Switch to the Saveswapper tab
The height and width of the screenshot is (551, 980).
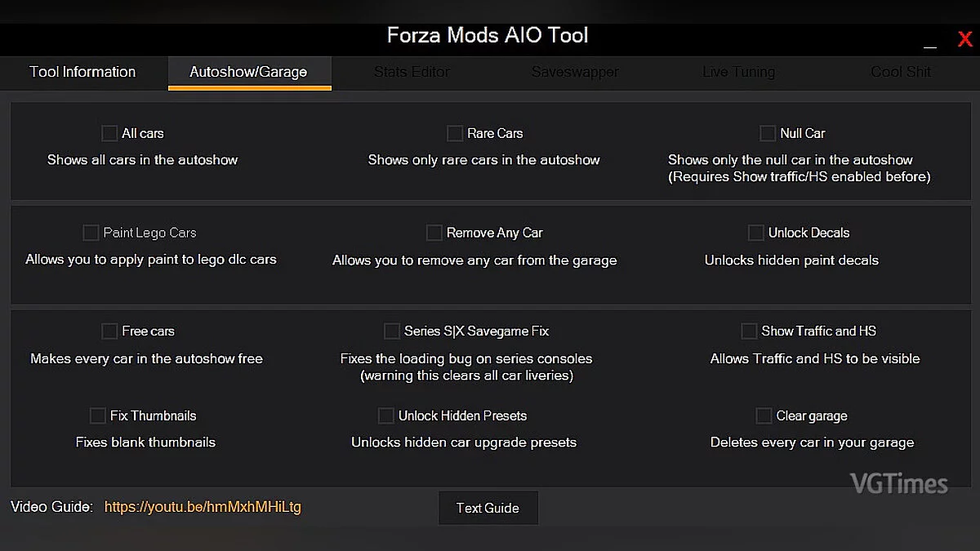click(x=575, y=72)
